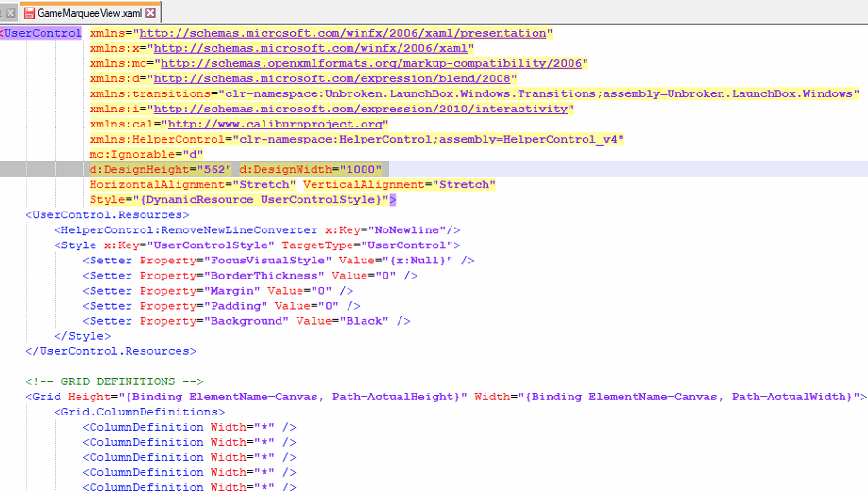Image resolution: width=868 pixels, height=491 pixels.
Task: Click the d:DesignWidth="1000" attribute
Action: pos(310,169)
